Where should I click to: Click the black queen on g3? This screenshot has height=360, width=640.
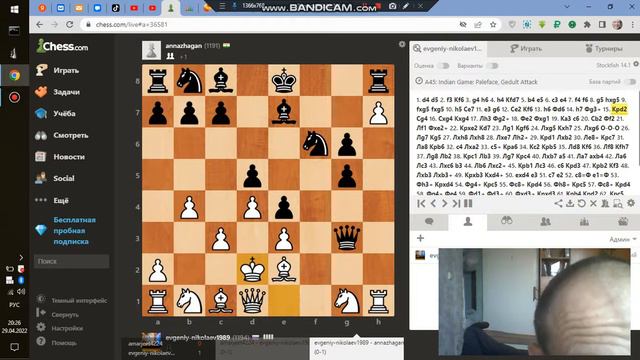coord(347,238)
